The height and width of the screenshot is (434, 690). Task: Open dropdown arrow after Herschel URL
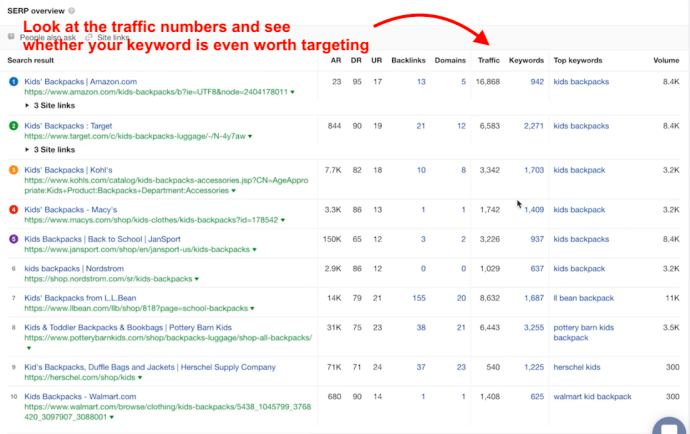coord(140,378)
